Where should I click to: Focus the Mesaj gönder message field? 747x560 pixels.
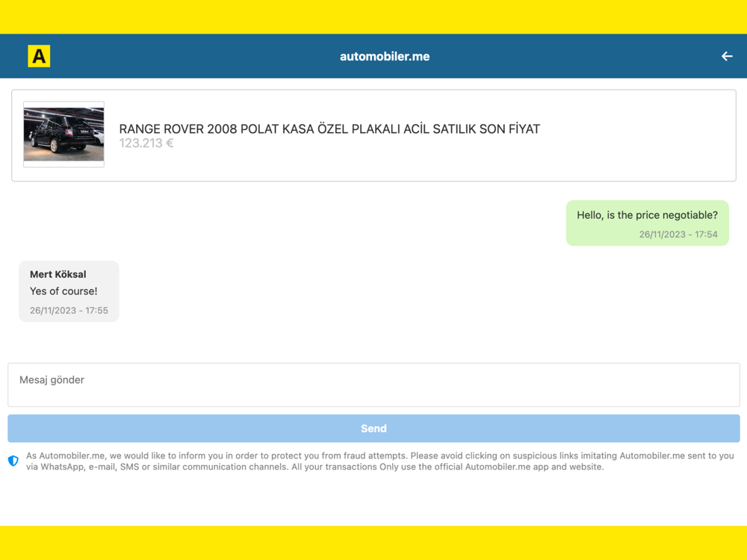pyautogui.click(x=373, y=385)
